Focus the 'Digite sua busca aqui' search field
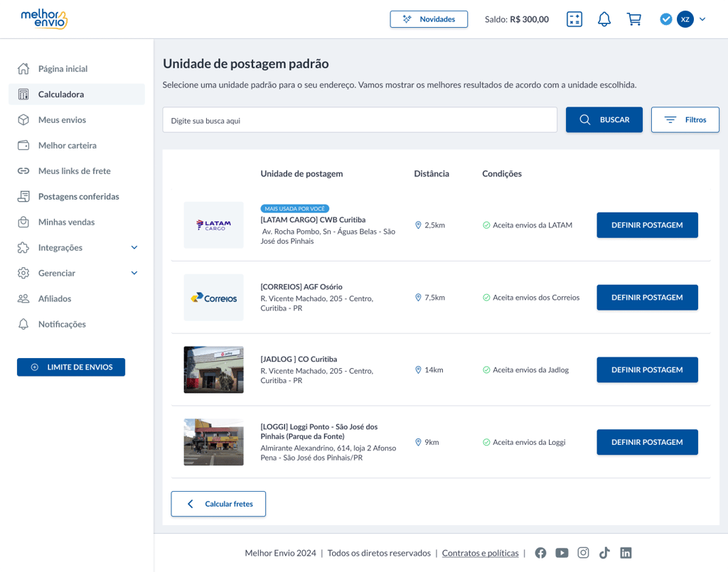This screenshot has width=728, height=572. [360, 120]
